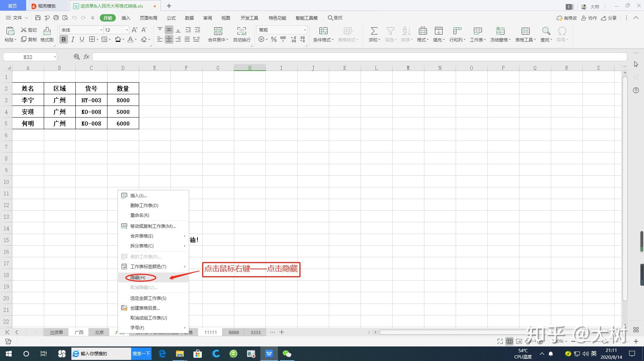The width and height of the screenshot is (644, 361).
Task: Expand the number format dropdown 常规
Action: pyautogui.click(x=305, y=30)
